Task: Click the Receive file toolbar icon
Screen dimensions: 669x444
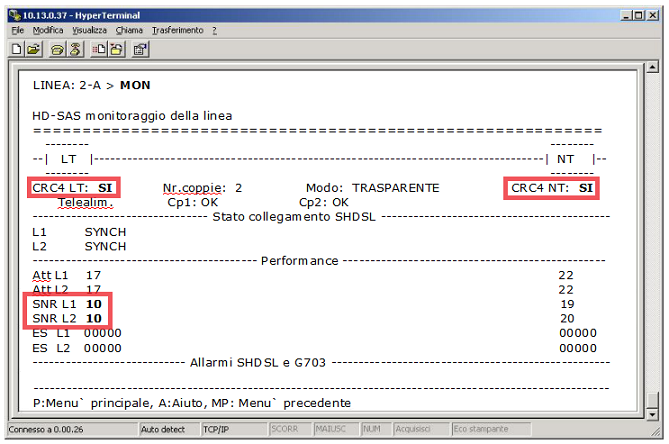Action: click(115, 48)
